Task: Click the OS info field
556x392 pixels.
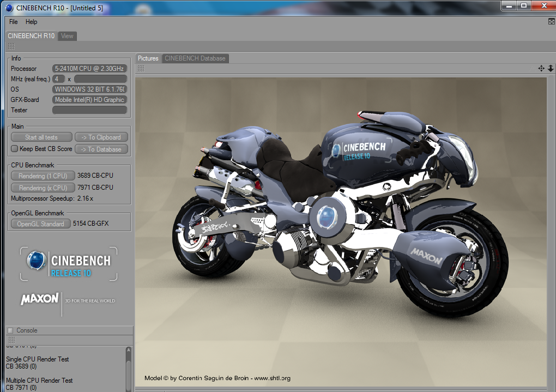Action: 90,89
